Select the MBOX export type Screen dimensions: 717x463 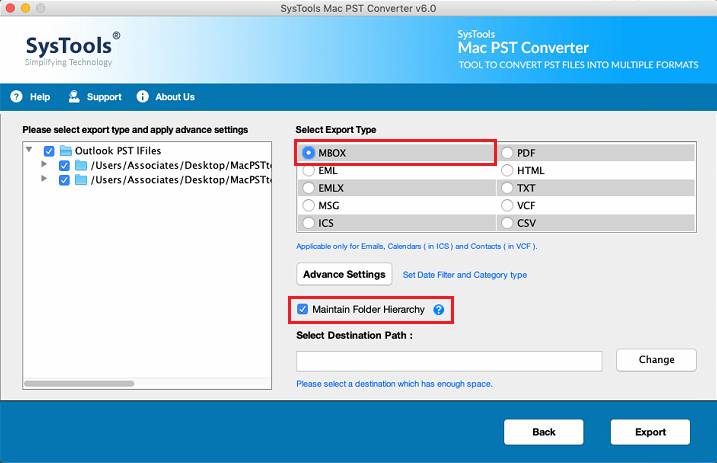309,153
